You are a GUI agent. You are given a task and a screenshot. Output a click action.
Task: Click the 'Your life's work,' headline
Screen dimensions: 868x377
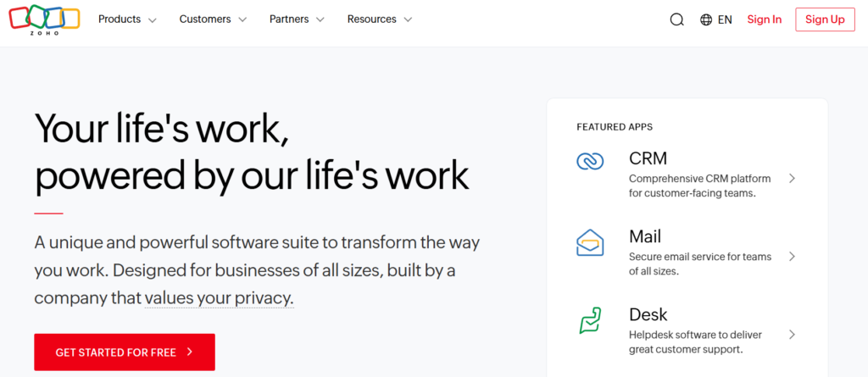161,129
